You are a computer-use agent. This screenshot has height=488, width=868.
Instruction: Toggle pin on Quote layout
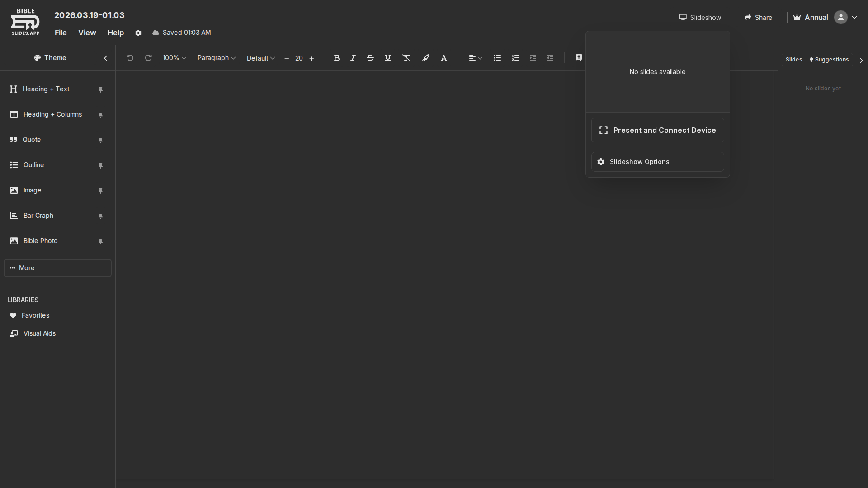coord(100,140)
